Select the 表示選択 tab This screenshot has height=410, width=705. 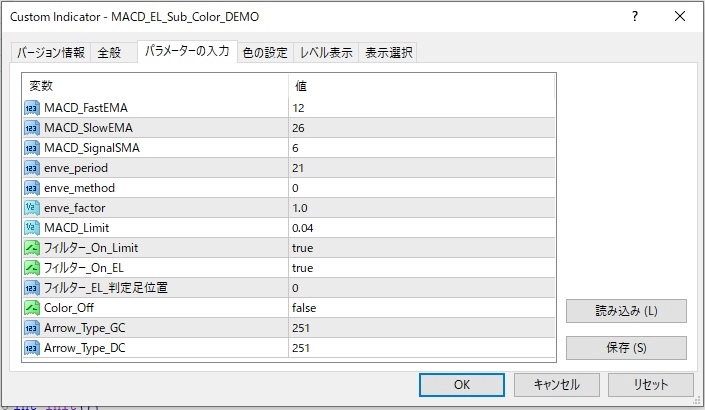[x=388, y=53]
